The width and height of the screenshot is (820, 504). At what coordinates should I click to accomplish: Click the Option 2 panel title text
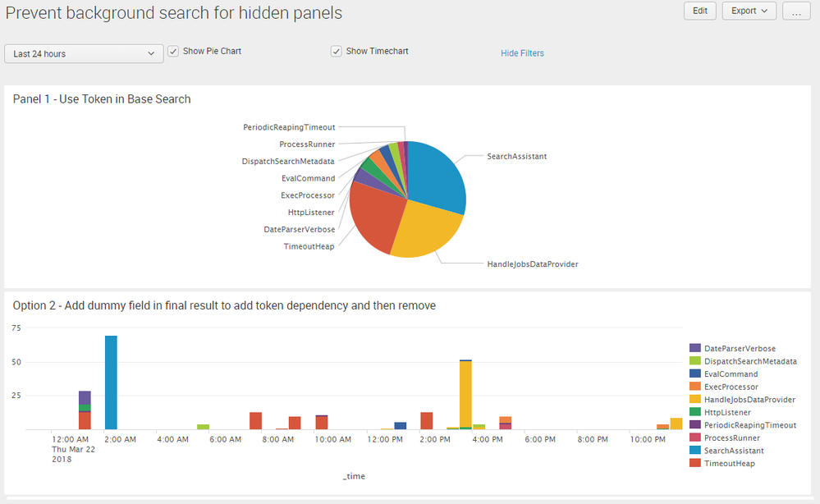click(x=224, y=305)
